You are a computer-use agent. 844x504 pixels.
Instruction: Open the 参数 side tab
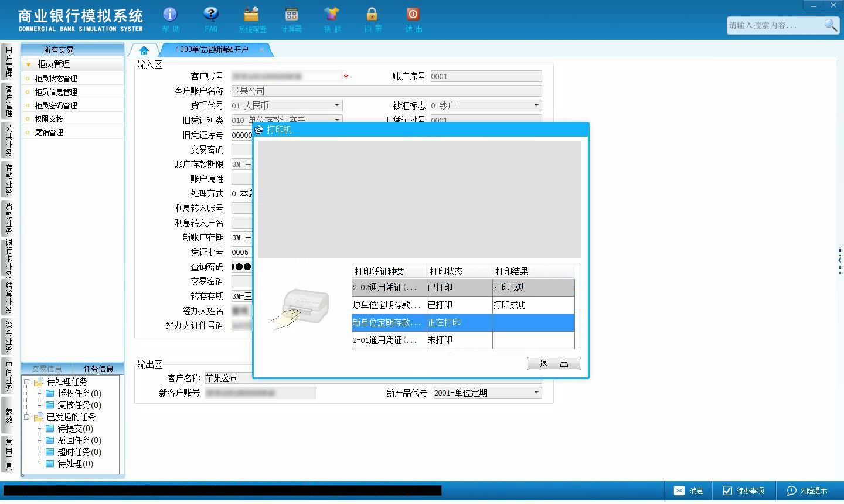(8, 416)
